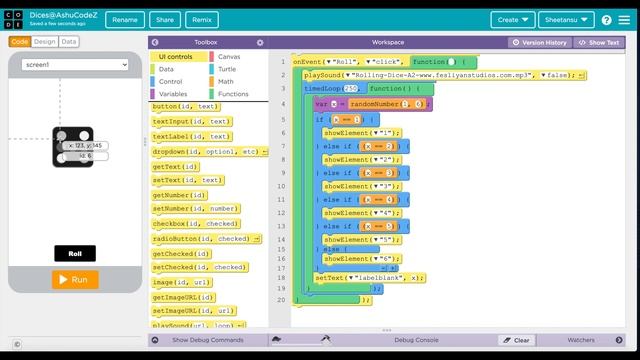
Task: Click the copyright icon at bottom left
Action: point(17,344)
